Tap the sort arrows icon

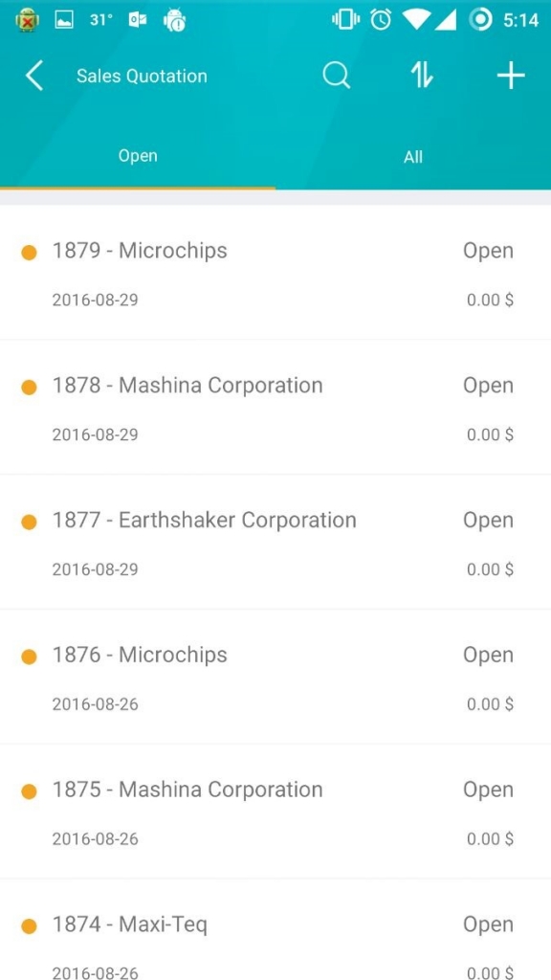click(x=422, y=77)
